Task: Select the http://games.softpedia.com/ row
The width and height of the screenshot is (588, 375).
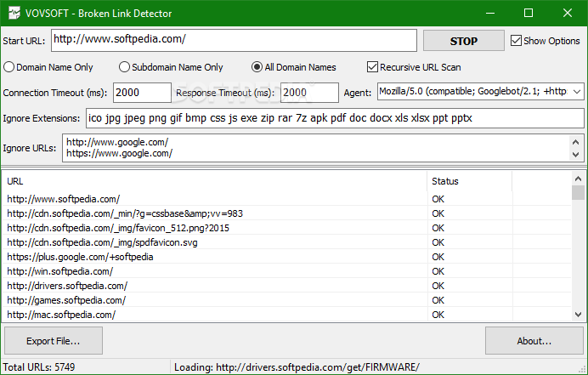Action: tap(287, 300)
